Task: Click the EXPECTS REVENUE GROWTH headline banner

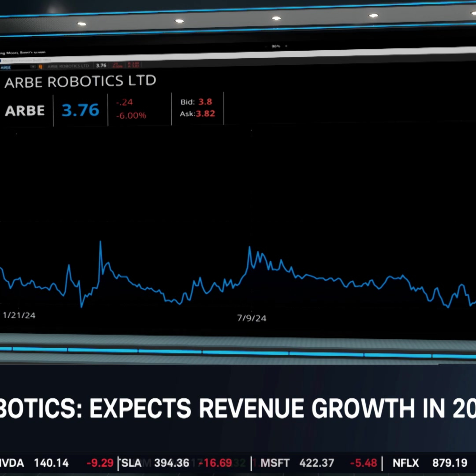Action: (x=238, y=408)
